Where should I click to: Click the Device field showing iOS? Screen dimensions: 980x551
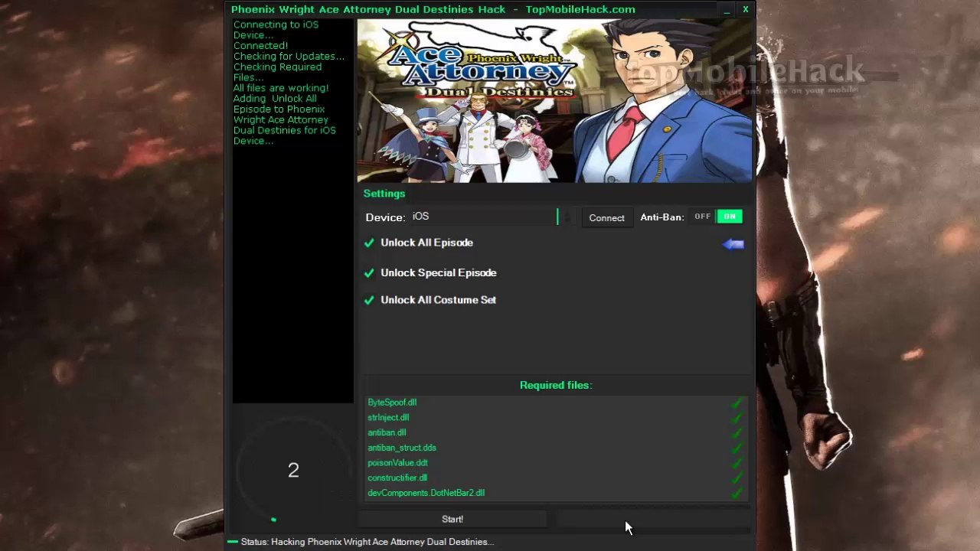coord(483,217)
